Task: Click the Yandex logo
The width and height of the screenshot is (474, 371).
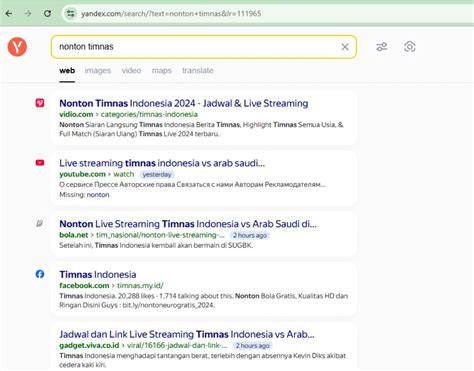Action: [x=17, y=47]
